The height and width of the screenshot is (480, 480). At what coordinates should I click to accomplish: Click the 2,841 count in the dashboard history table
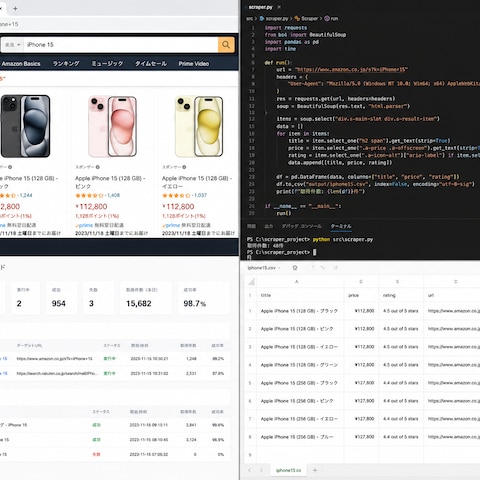tap(191, 425)
